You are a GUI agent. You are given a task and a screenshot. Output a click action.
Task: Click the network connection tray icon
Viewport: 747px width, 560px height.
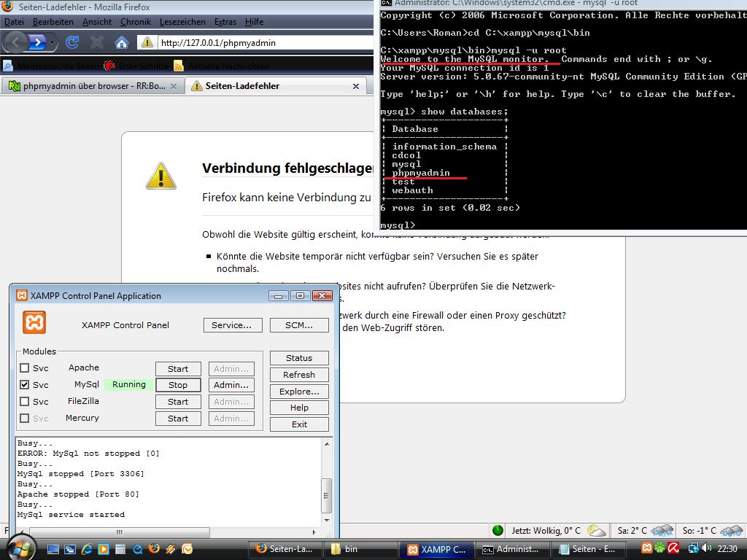click(x=694, y=548)
